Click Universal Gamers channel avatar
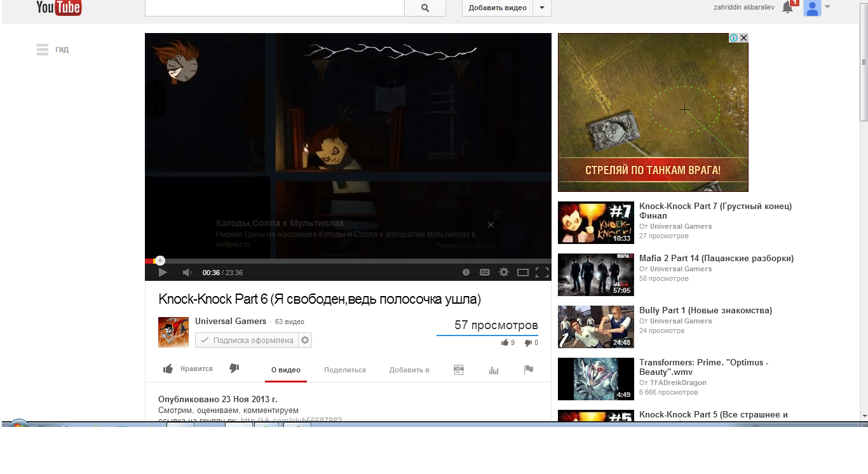 pos(173,332)
